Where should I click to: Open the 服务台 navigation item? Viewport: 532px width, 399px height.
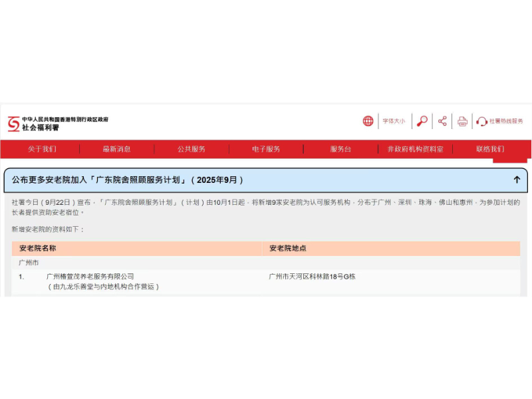pyautogui.click(x=339, y=149)
